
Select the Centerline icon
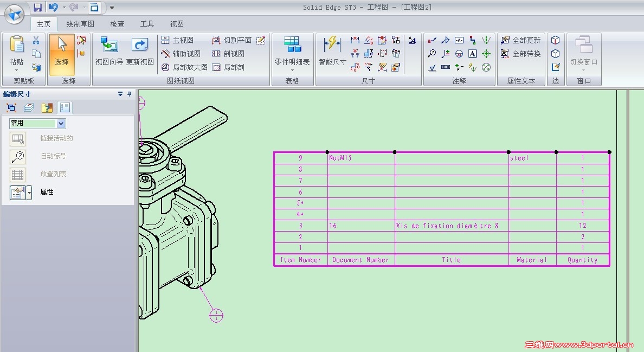pyautogui.click(x=486, y=40)
